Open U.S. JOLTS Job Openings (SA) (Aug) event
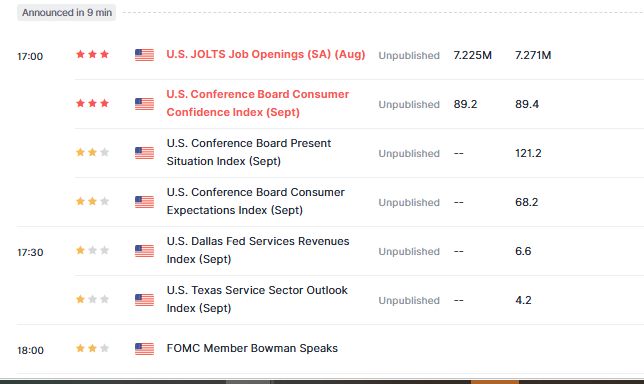Image resolution: width=644 pixels, height=384 pixels. pyautogui.click(x=266, y=55)
